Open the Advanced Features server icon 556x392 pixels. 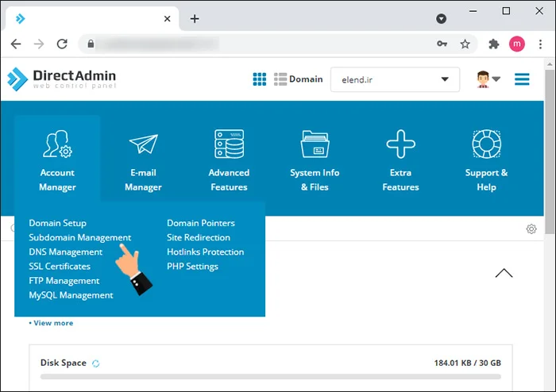click(229, 145)
